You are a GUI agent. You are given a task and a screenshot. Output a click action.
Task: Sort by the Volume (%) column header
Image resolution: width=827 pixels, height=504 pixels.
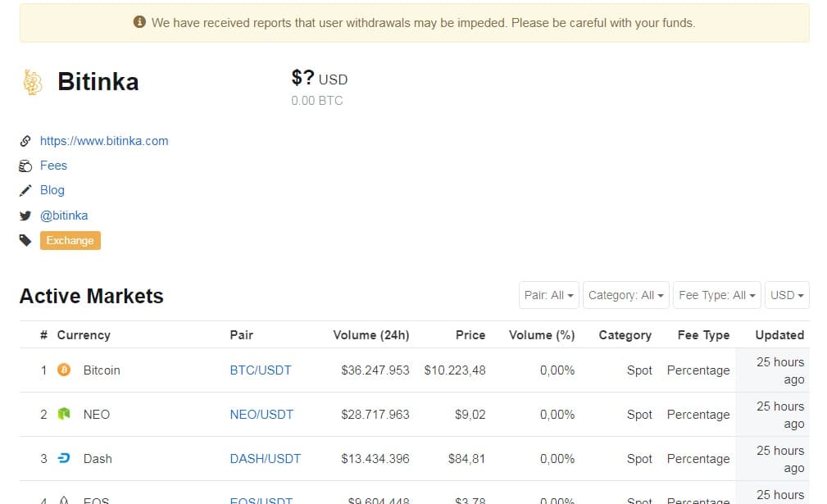coord(542,335)
